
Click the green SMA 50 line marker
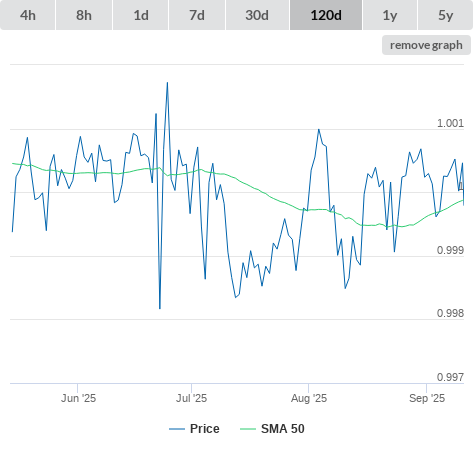click(x=248, y=429)
